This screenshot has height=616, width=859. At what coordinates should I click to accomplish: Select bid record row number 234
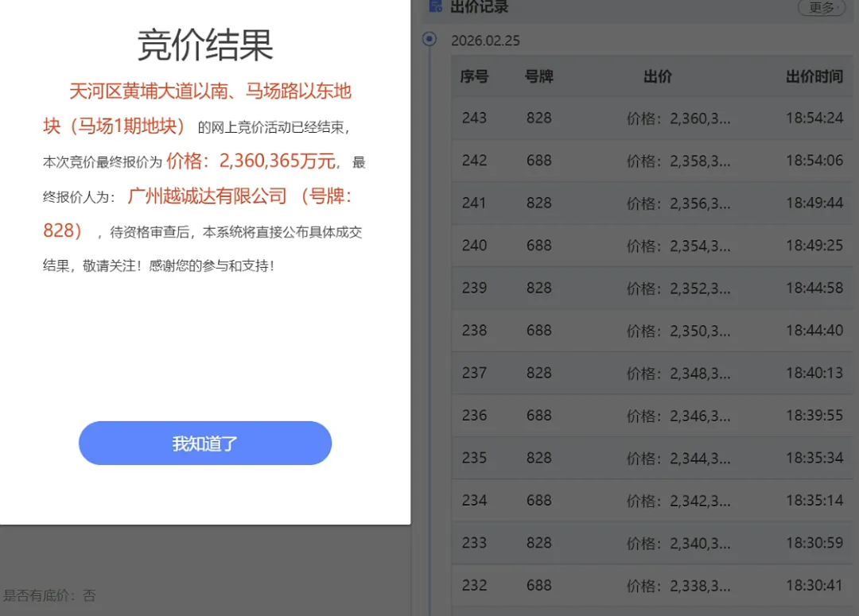pos(652,501)
